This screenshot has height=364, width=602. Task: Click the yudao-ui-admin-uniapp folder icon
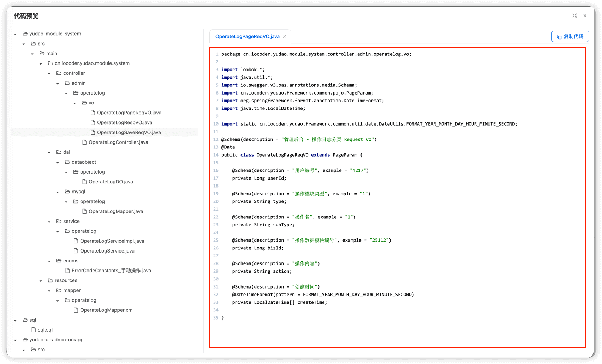click(25, 340)
